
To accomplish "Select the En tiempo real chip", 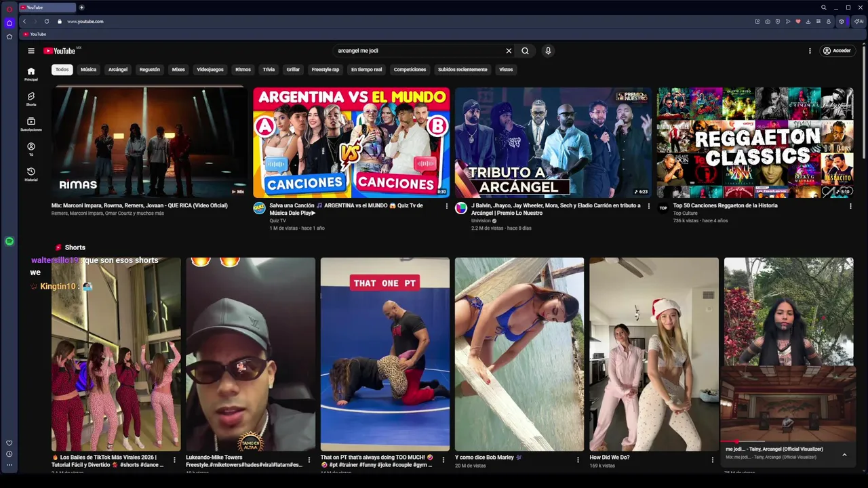I will point(366,70).
